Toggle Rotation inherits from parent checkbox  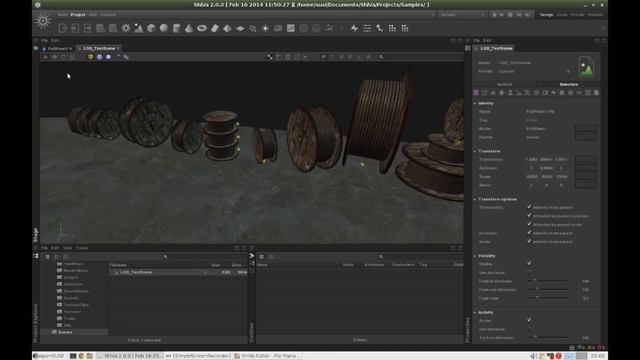[529, 233]
